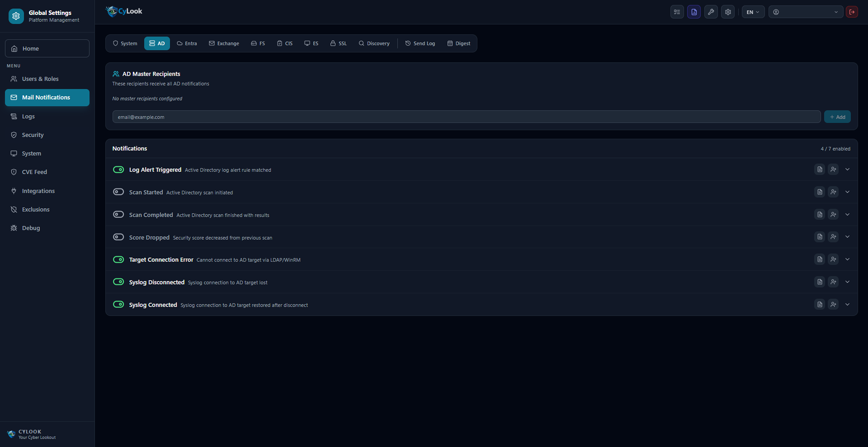868x447 pixels.
Task: Click the Global Settings gear icon in sidebar
Action: 16,16
